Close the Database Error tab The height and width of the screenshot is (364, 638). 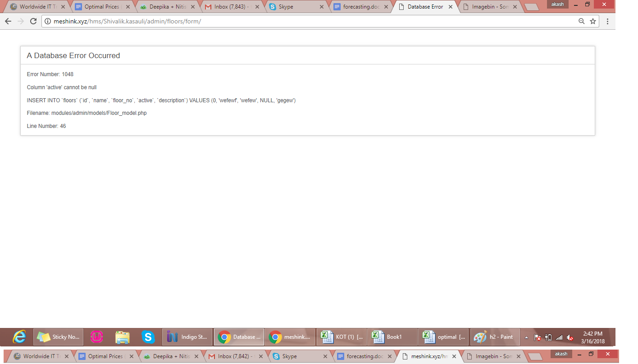[451, 7]
